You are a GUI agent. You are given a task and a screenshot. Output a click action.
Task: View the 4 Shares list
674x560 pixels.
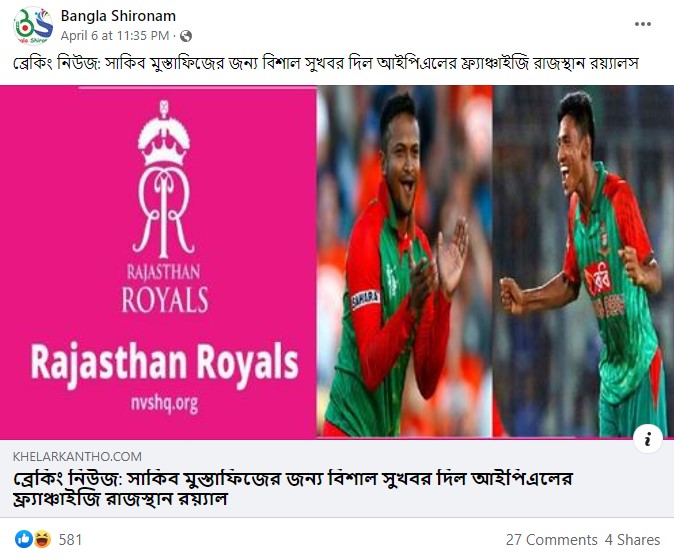[x=632, y=540]
